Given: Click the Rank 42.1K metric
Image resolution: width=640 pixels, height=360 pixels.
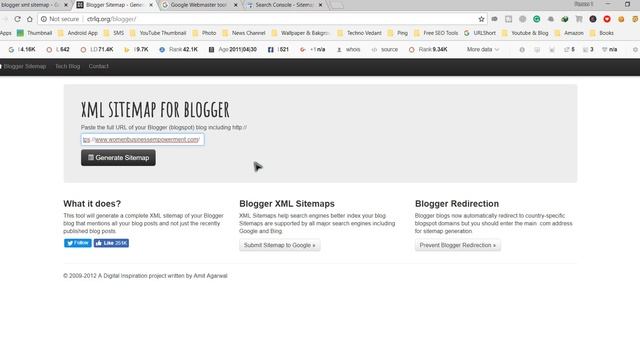Looking at the screenshot, I should tap(178, 49).
